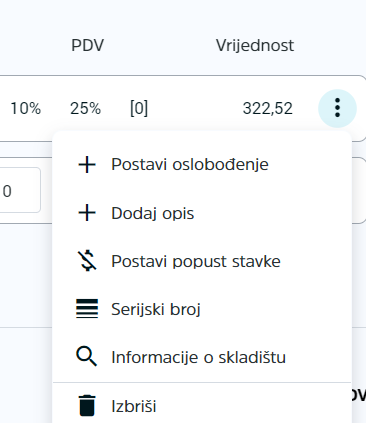The image size is (366, 423).
Task: Select Postavi popust stavke option
Action: (x=202, y=261)
